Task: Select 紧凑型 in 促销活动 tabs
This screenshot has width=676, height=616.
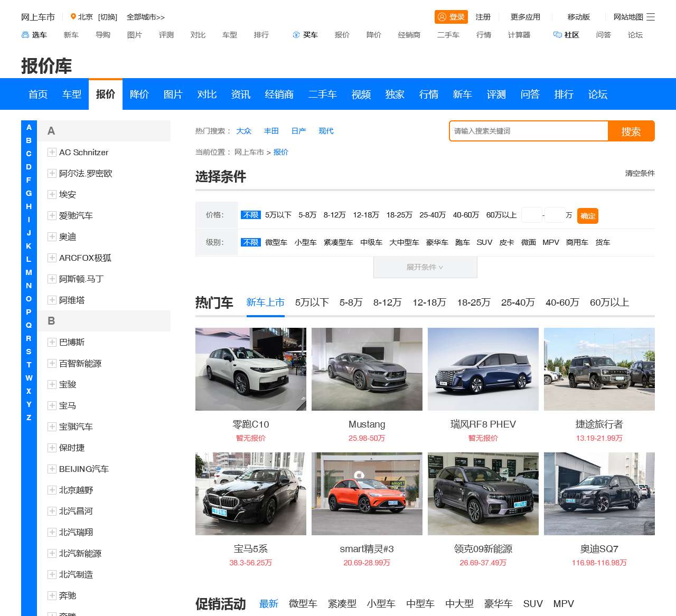Action: click(x=342, y=604)
